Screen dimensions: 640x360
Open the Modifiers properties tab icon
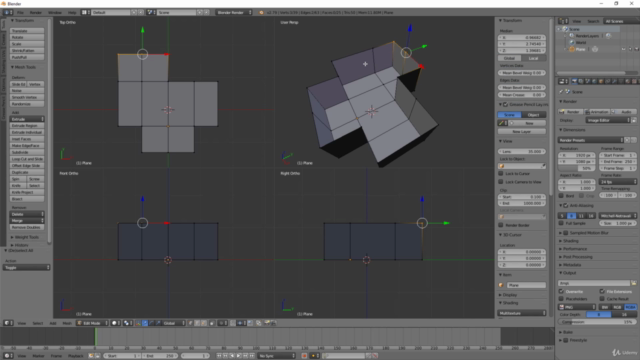614,82
